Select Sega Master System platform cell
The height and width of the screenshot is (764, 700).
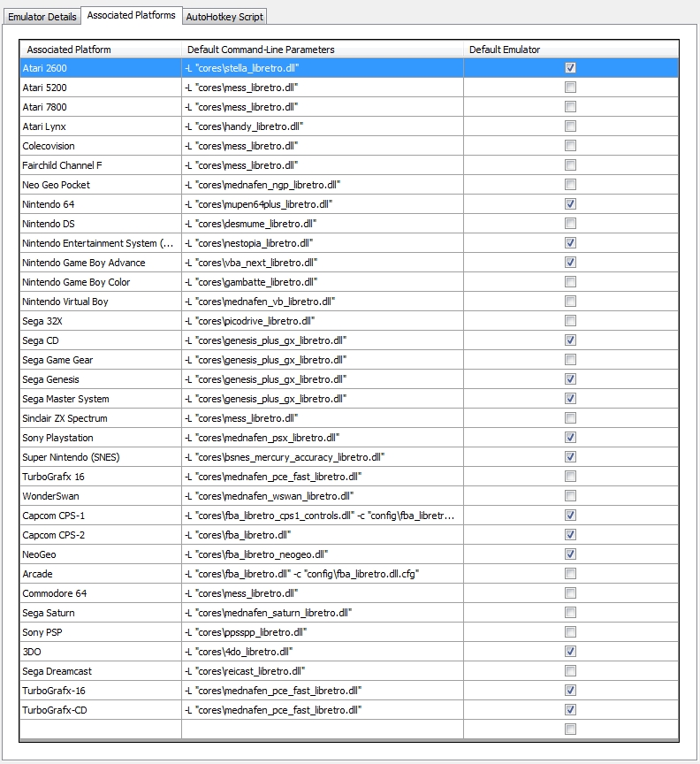[x=101, y=399]
